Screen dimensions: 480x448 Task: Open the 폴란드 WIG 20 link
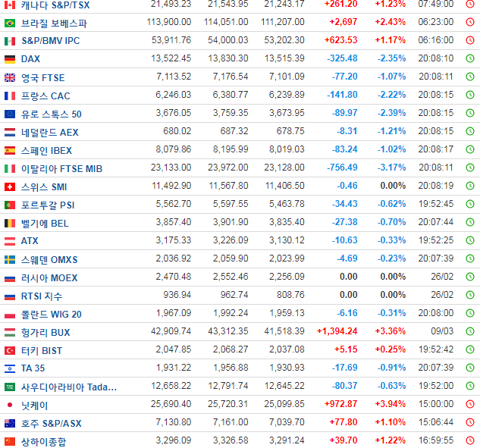point(51,314)
